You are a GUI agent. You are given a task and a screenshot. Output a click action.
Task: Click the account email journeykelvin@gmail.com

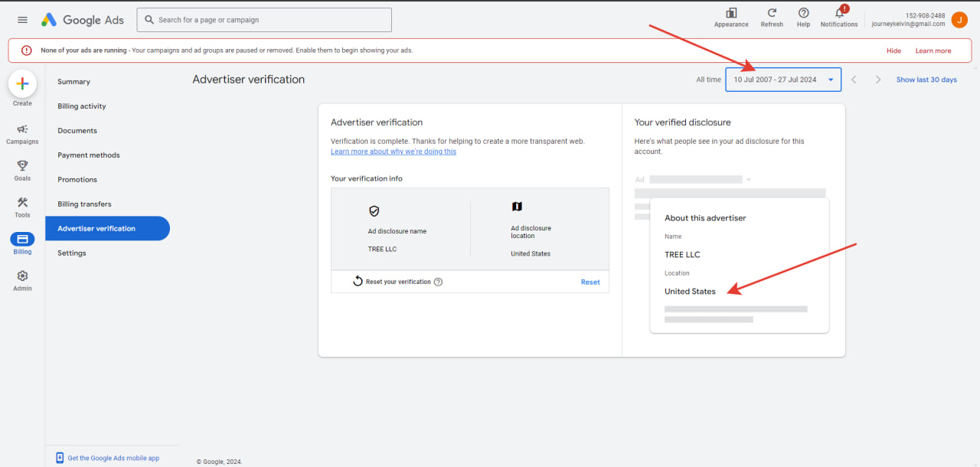908,24
